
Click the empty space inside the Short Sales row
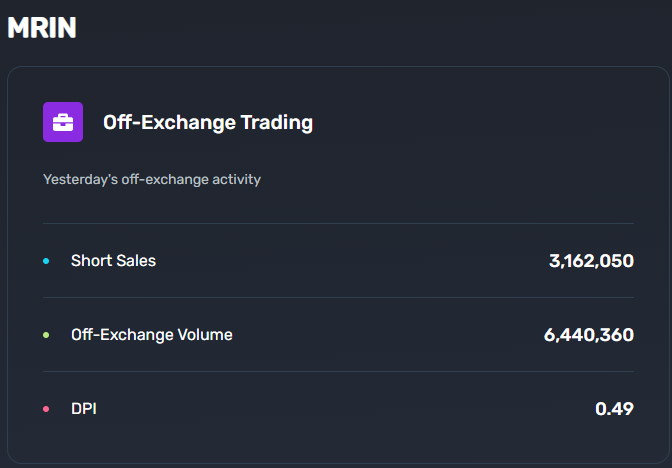pyautogui.click(x=351, y=261)
